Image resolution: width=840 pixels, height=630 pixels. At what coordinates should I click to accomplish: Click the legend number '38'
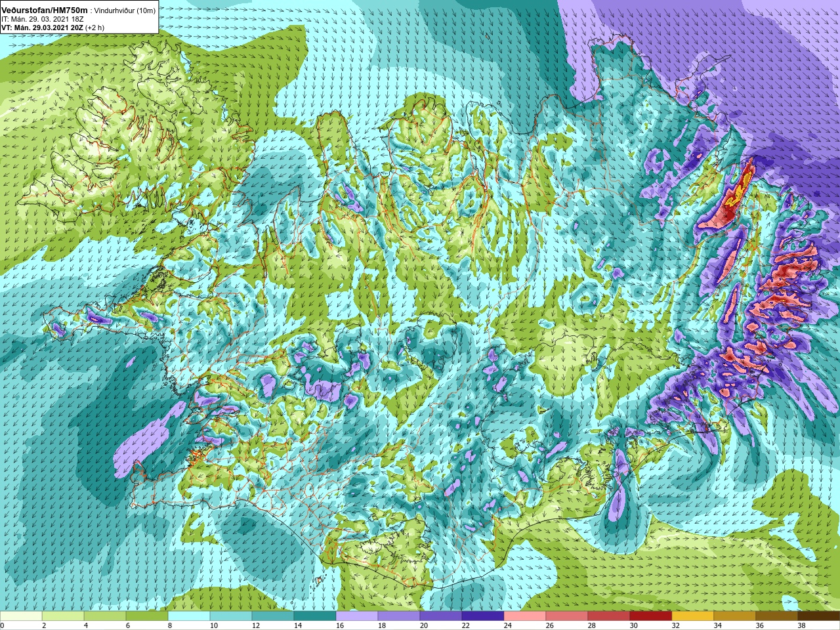click(x=801, y=626)
